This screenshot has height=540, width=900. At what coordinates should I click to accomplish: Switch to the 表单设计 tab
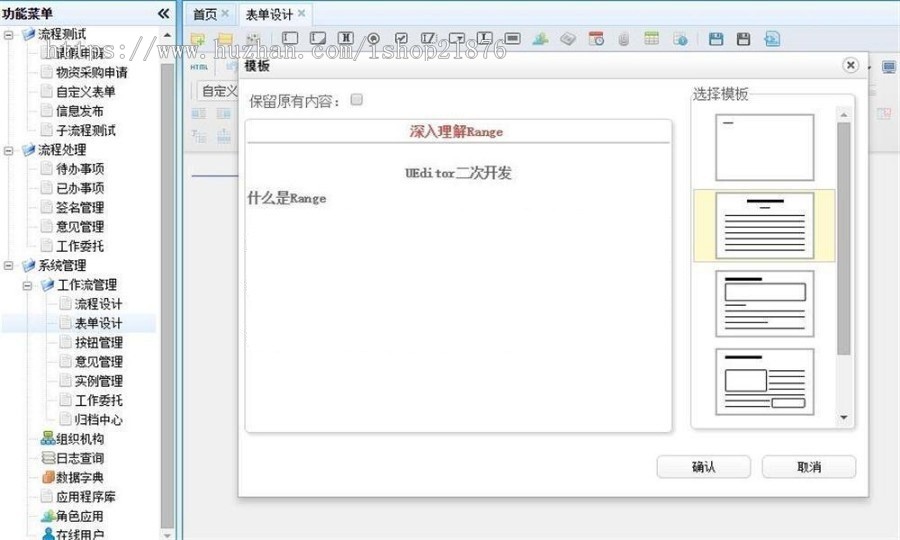269,14
